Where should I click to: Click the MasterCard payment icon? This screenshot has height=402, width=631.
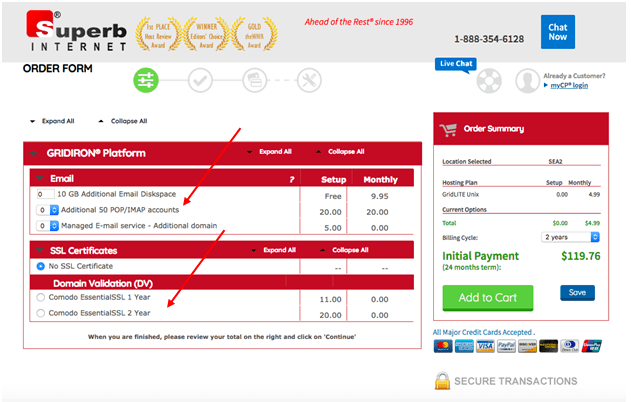pos(443,346)
